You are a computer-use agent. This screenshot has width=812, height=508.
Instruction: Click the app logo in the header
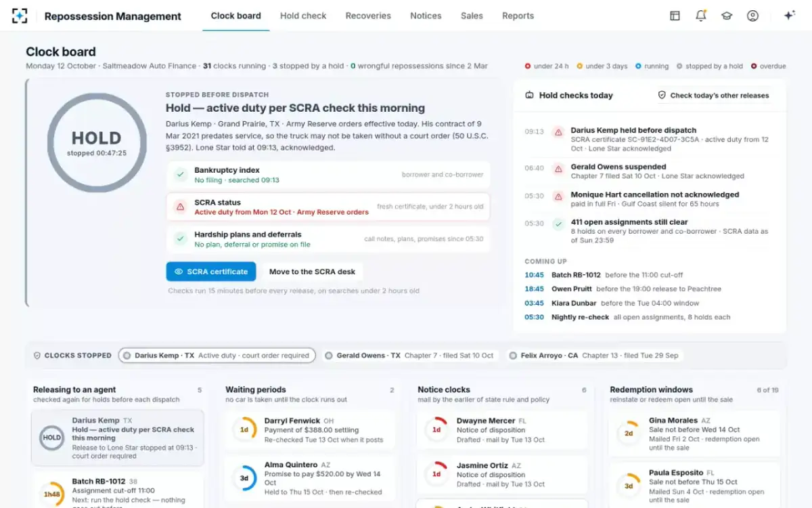pyautogui.click(x=20, y=16)
